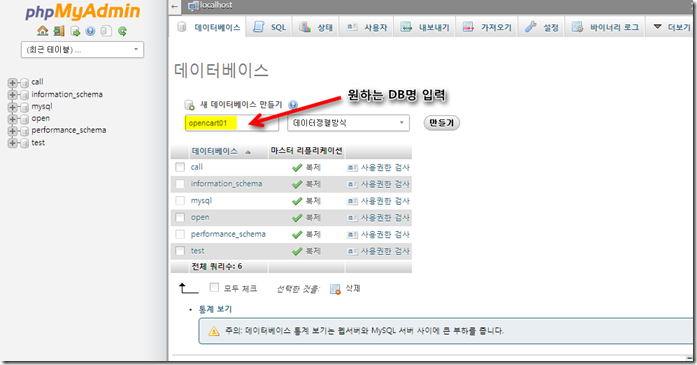Viewport: 697px width, 365px height.
Task: Tick checkbox for mysql database
Action: tap(180, 201)
